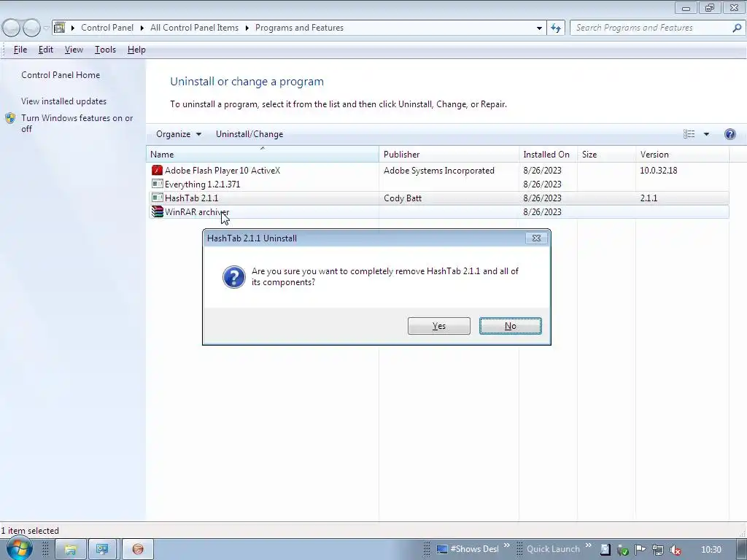
Task: Go back with the Back button
Action: pos(12,28)
